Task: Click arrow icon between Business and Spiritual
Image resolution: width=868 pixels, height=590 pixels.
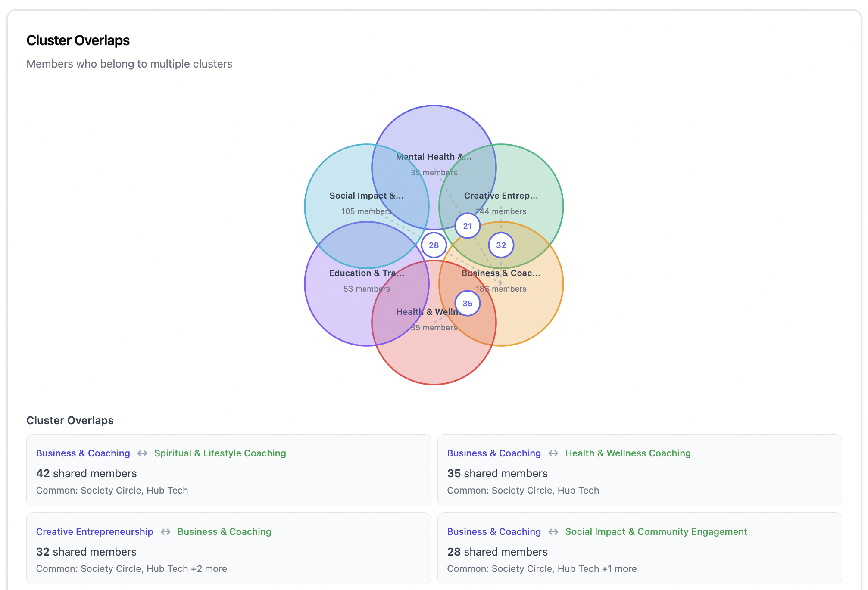Action: (x=142, y=453)
